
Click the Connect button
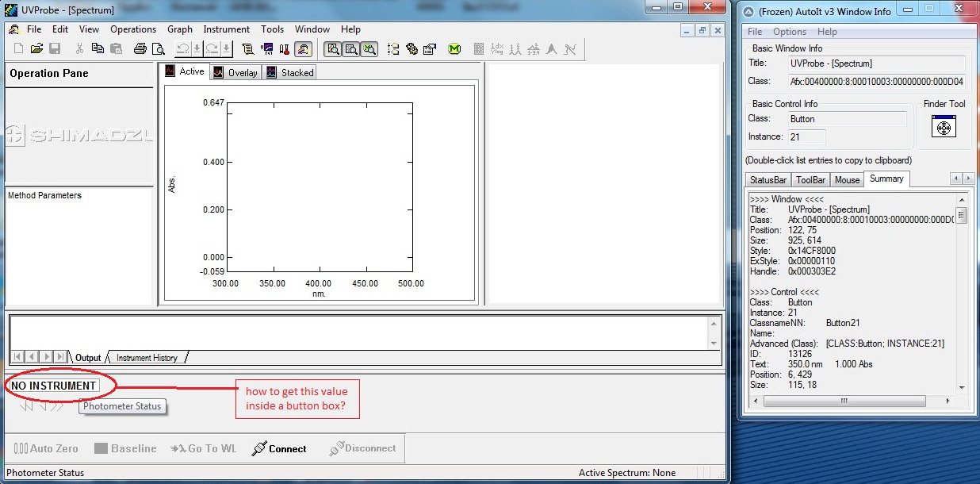coord(278,448)
